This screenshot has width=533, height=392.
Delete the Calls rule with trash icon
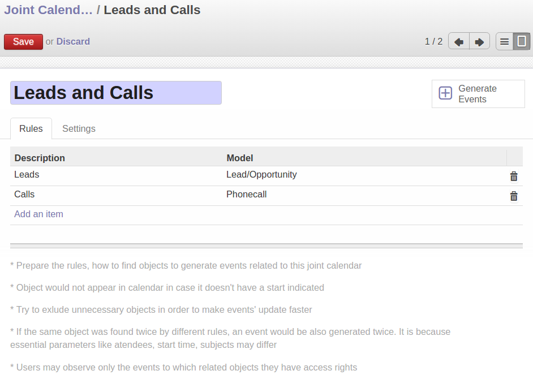click(x=514, y=196)
